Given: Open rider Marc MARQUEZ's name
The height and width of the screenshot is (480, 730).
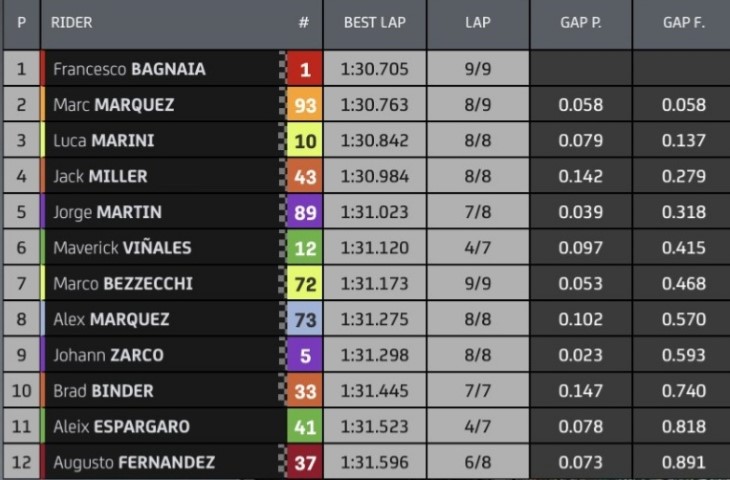Looking at the screenshot, I should coord(114,105).
